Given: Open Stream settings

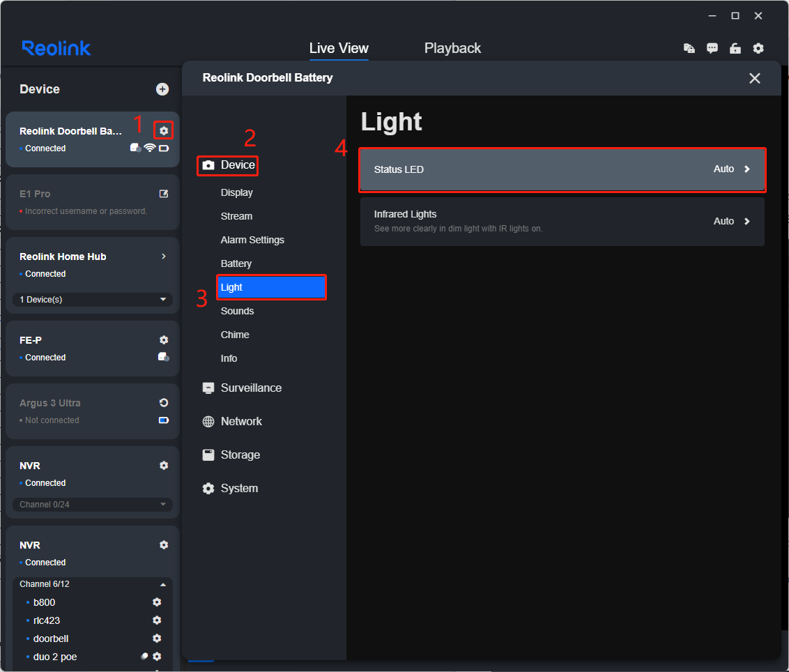Looking at the screenshot, I should click(x=236, y=217).
